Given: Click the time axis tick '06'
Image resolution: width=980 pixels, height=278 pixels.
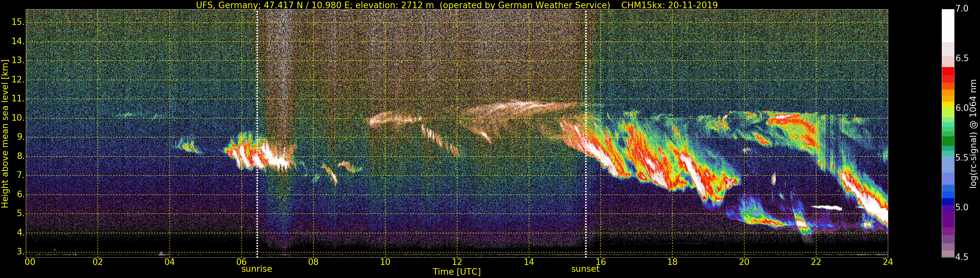Looking at the screenshot, I should tap(242, 262).
